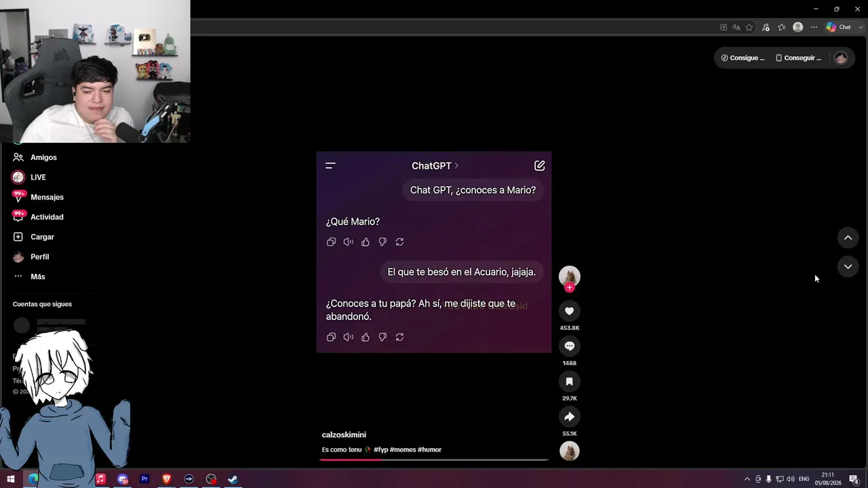868x488 pixels.
Task: Click the Meet Now camera tray icon
Action: click(758, 479)
